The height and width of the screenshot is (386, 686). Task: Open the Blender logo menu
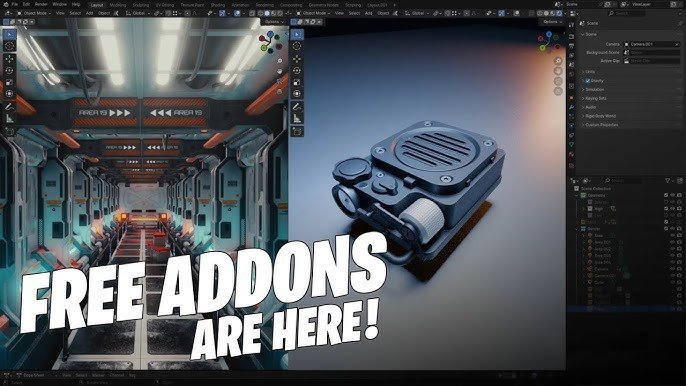click(5, 4)
